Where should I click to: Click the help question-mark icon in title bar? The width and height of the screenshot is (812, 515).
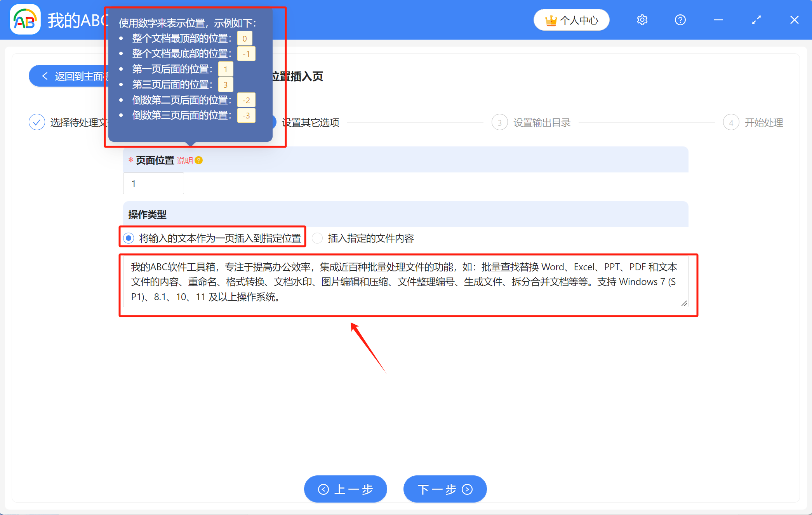click(x=680, y=19)
